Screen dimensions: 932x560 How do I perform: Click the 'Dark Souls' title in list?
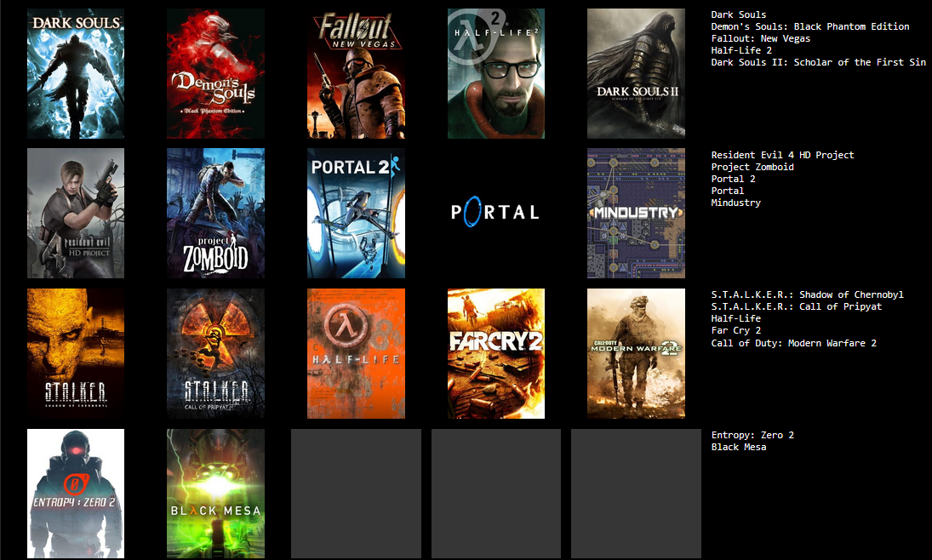click(x=739, y=14)
